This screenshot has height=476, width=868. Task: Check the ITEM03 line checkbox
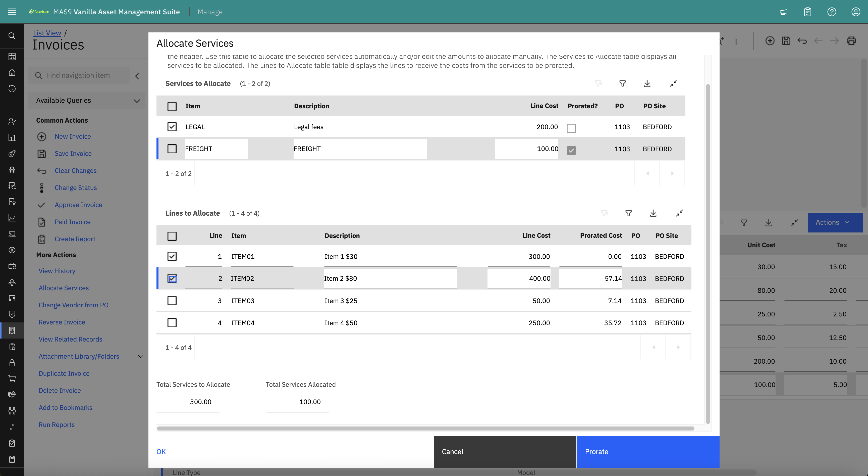(x=172, y=300)
